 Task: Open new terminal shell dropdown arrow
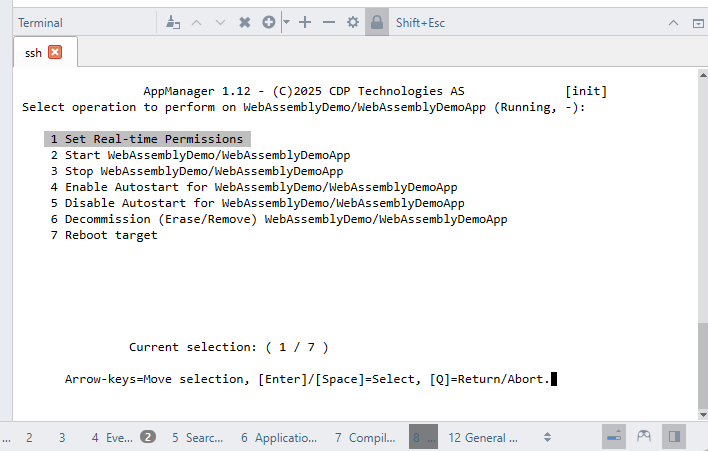(x=286, y=22)
